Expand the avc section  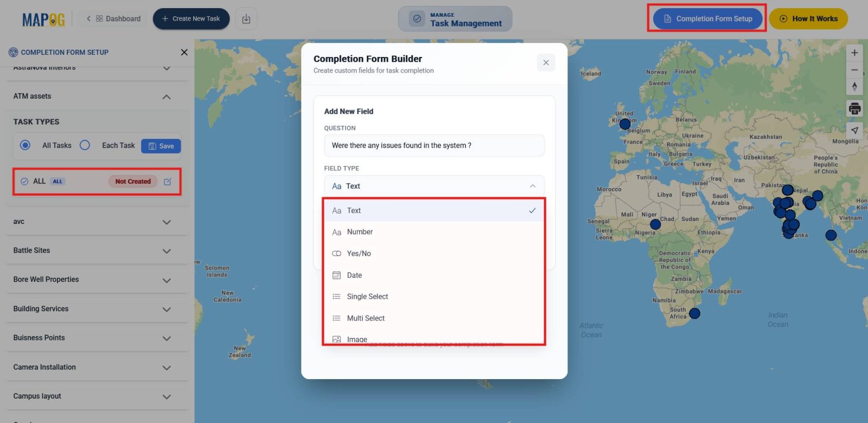pos(167,222)
